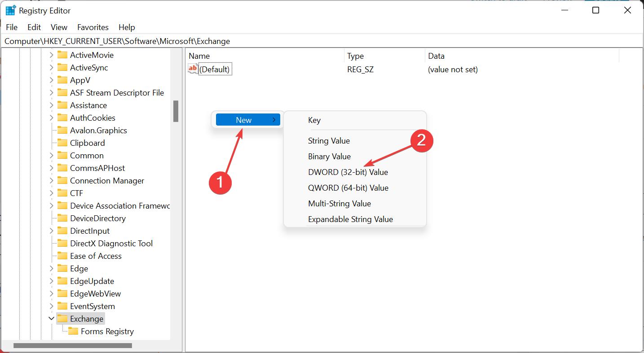The height and width of the screenshot is (353, 644).
Task: Click the DirectX Diagnostic Tool folder icon
Action: [x=62, y=244]
